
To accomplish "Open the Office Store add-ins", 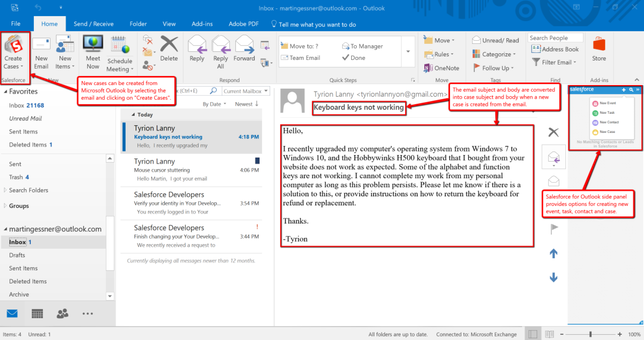I will [x=599, y=49].
